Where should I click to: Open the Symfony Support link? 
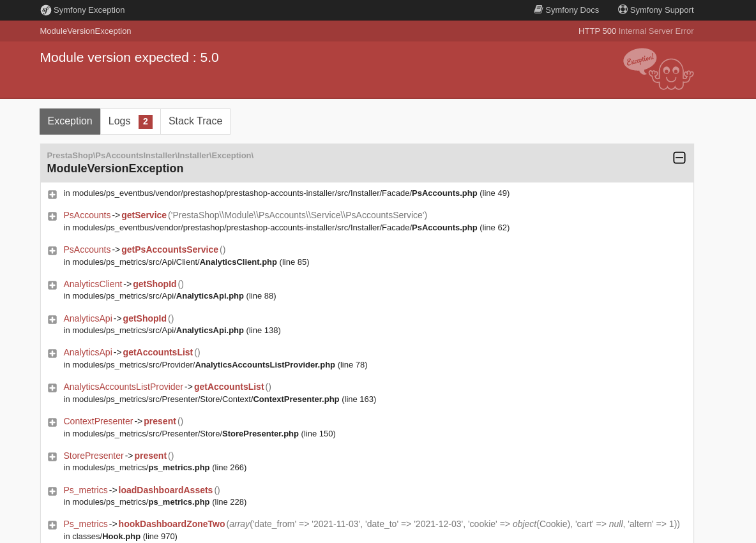coord(656,10)
